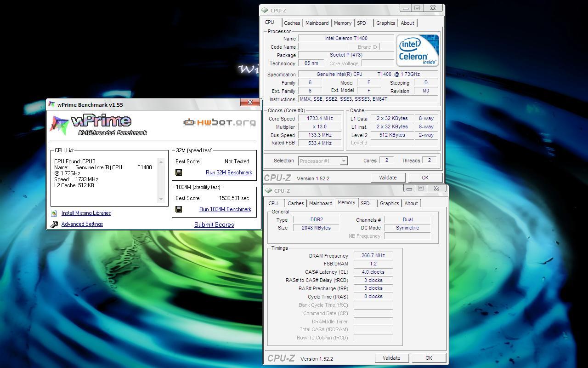Click the bottom CPU-Z window title icon

coord(268,190)
